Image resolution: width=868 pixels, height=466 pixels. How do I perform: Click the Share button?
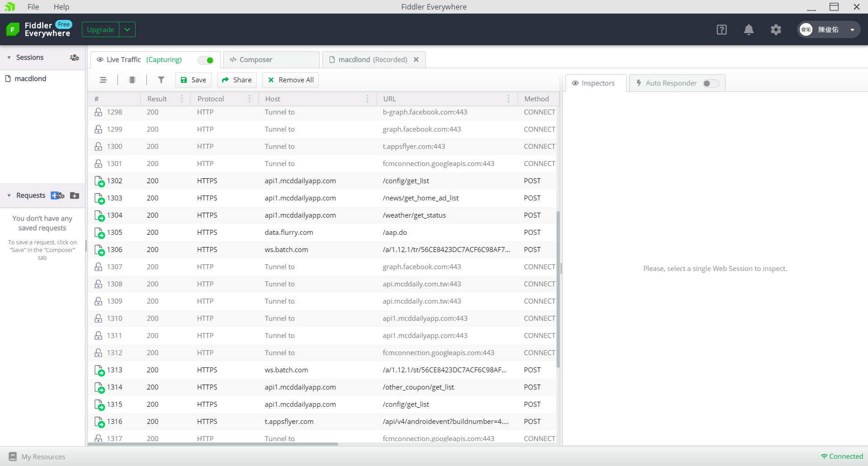tap(237, 80)
